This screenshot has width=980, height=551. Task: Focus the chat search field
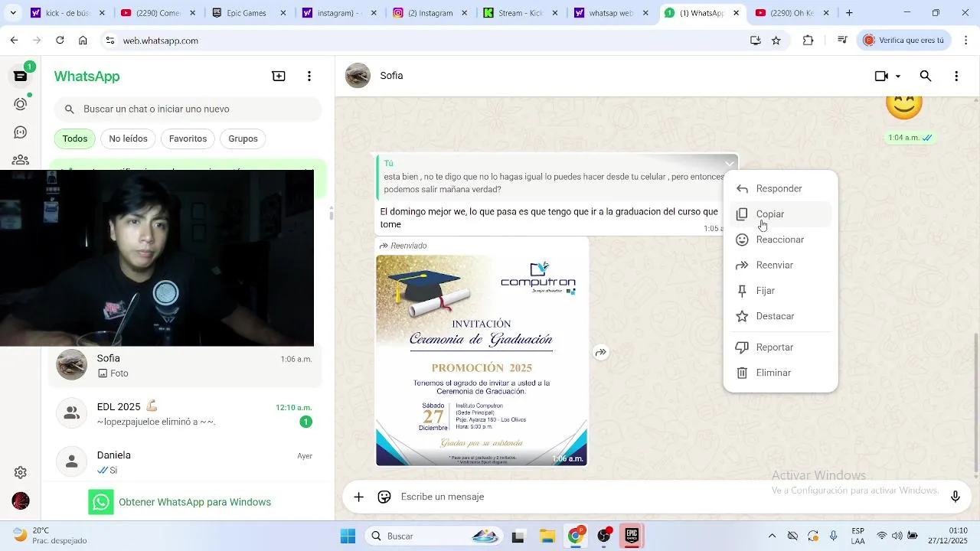[x=188, y=109]
